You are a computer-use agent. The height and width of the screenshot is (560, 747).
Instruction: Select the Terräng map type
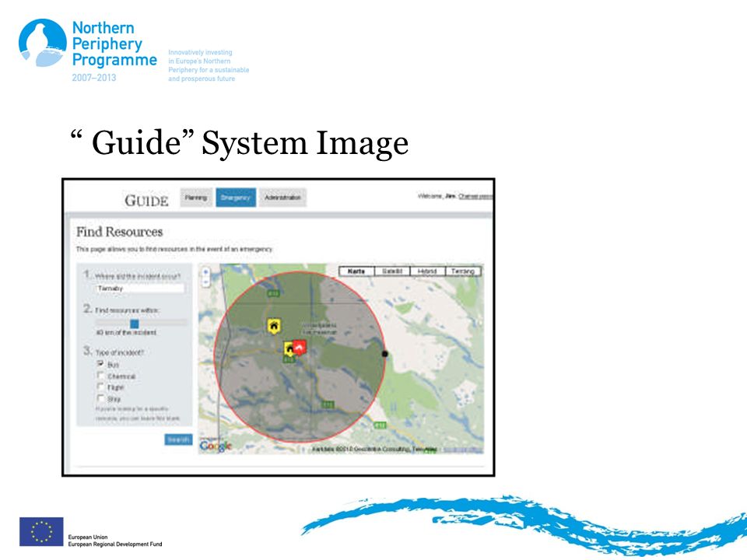pyautogui.click(x=463, y=271)
